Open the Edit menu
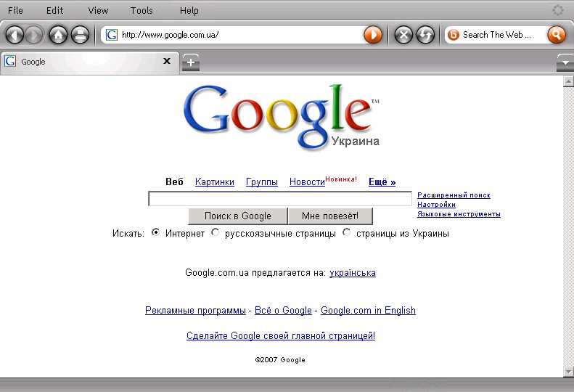The height and width of the screenshot is (392, 574). point(55,11)
